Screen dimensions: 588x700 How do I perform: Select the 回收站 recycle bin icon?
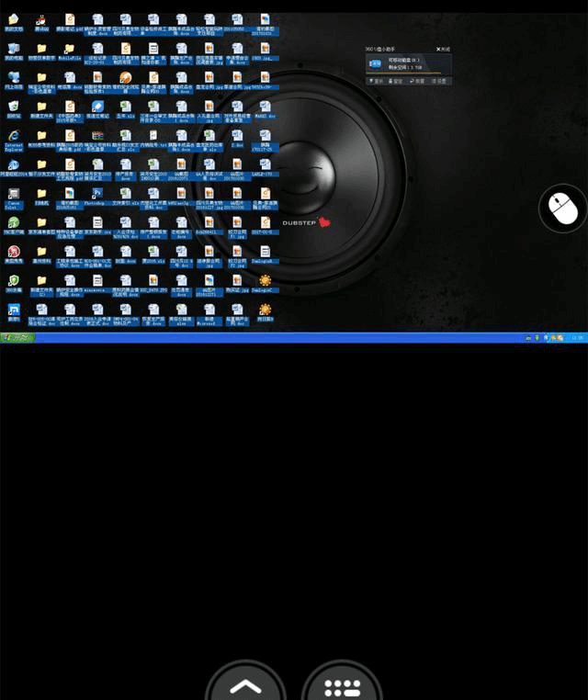point(13,108)
